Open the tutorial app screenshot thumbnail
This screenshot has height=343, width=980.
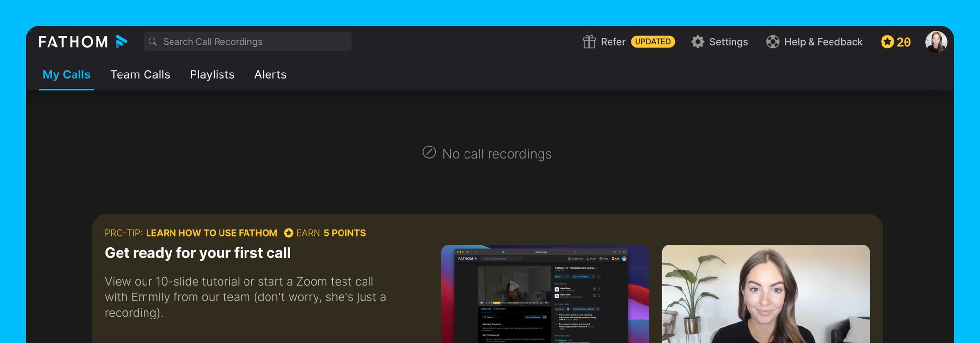click(545, 294)
